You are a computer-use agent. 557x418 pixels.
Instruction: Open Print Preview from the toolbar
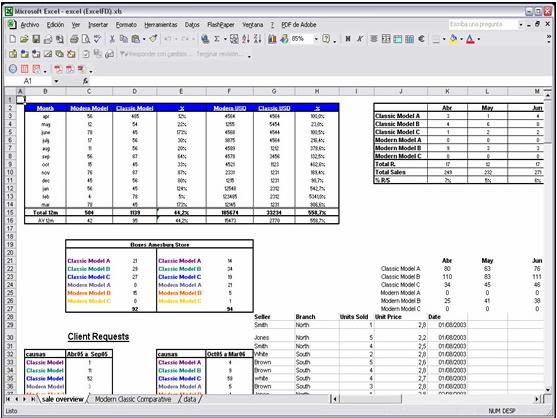pos(86,39)
